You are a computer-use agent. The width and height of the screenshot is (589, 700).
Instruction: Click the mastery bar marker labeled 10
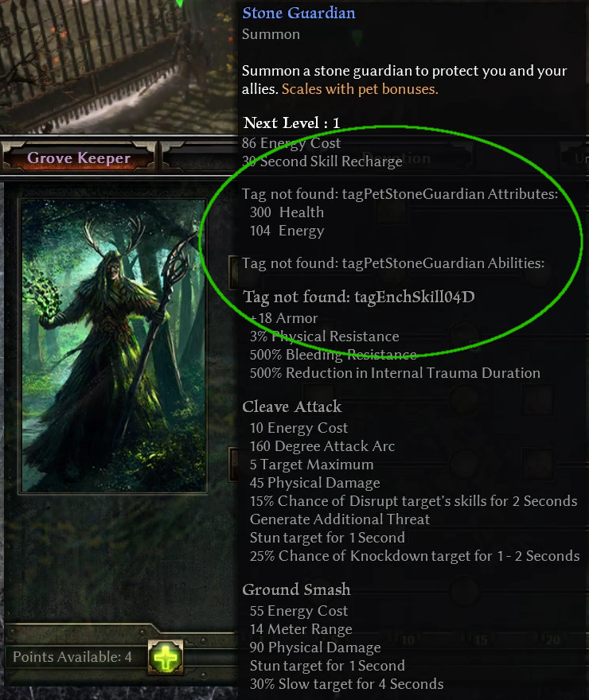(x=407, y=640)
